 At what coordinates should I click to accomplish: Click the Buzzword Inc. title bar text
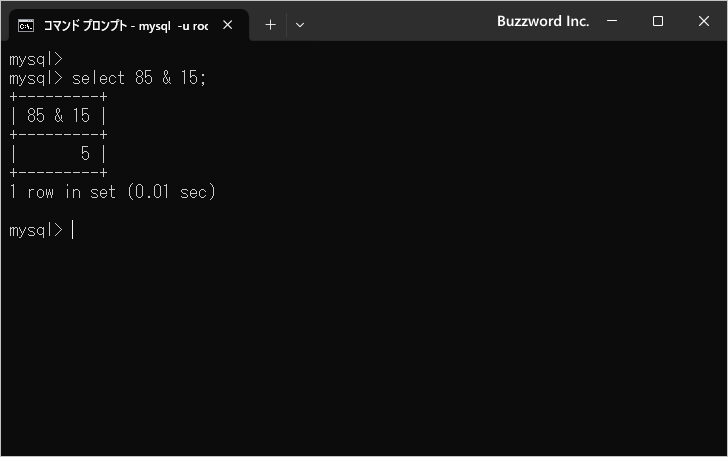click(x=543, y=21)
